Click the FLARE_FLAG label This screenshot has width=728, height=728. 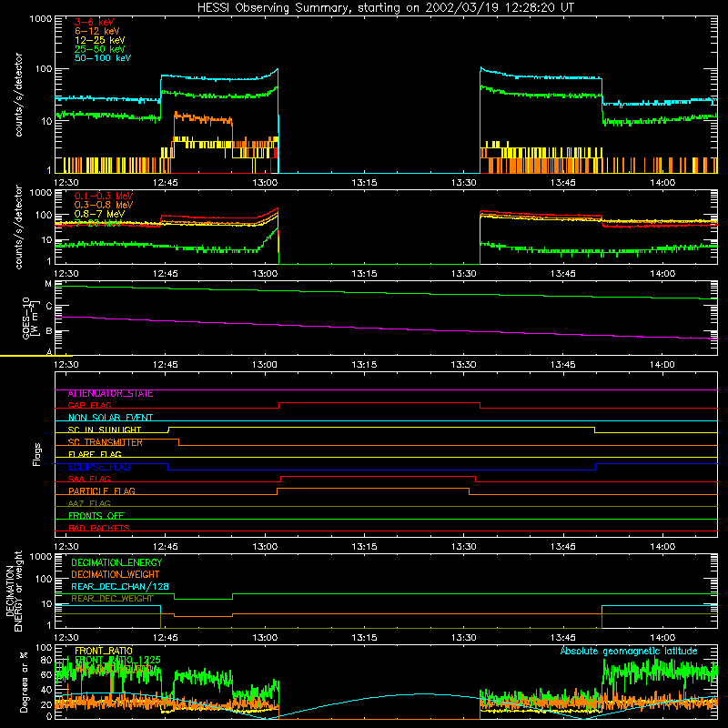[95, 454]
